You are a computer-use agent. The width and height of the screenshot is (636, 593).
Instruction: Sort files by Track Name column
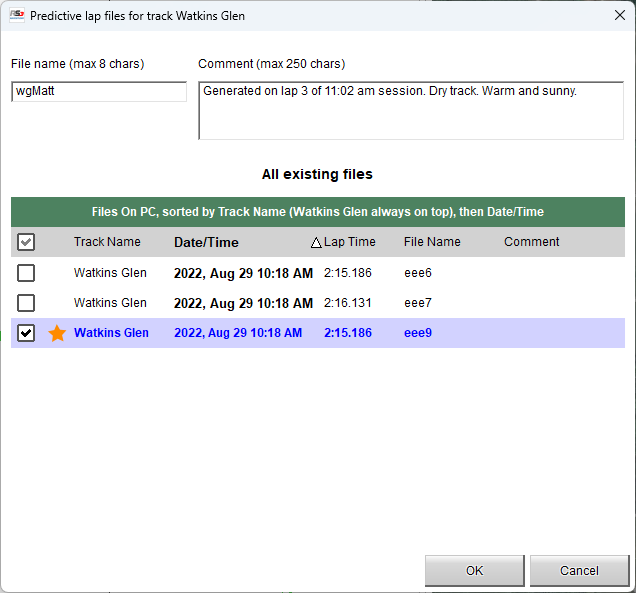(x=107, y=242)
